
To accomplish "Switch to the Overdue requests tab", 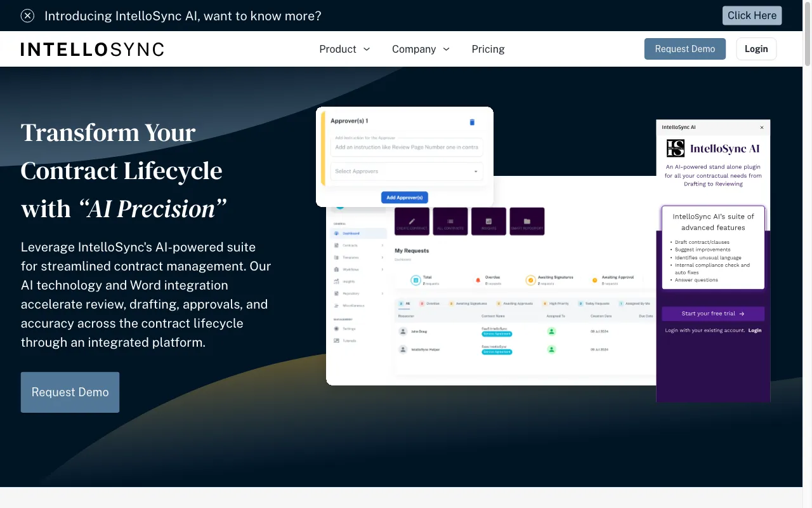I will click(x=430, y=304).
